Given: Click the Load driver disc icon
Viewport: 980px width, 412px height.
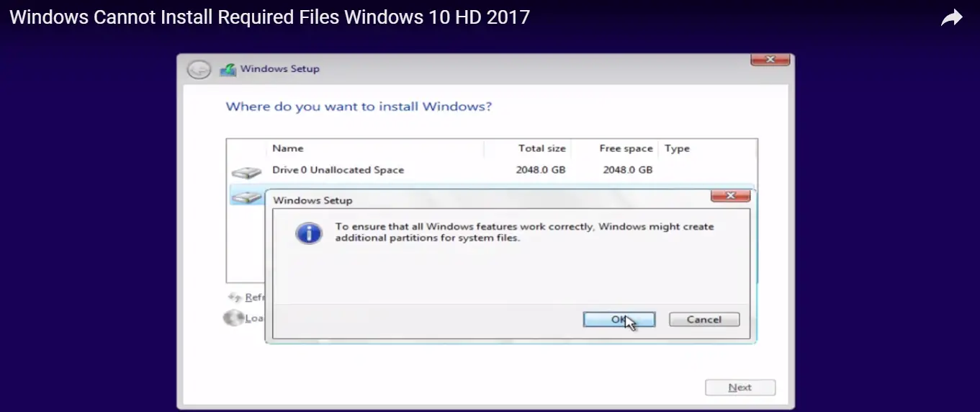Looking at the screenshot, I should tap(233, 318).
